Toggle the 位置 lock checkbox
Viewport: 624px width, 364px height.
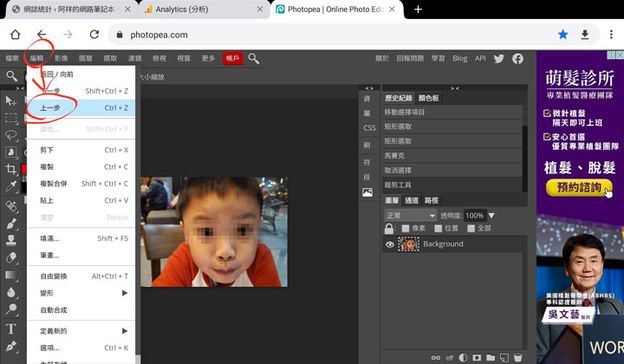point(438,229)
